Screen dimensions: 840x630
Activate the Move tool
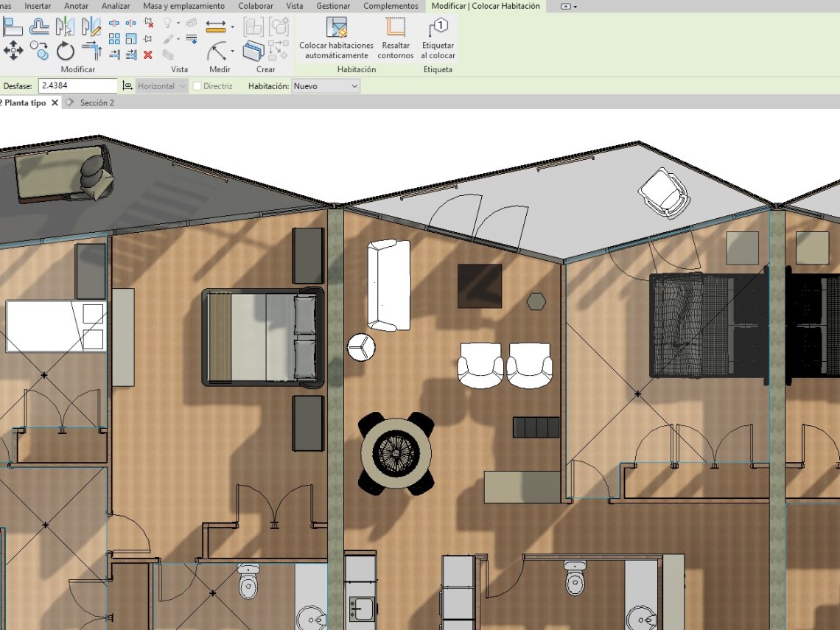pyautogui.click(x=13, y=51)
